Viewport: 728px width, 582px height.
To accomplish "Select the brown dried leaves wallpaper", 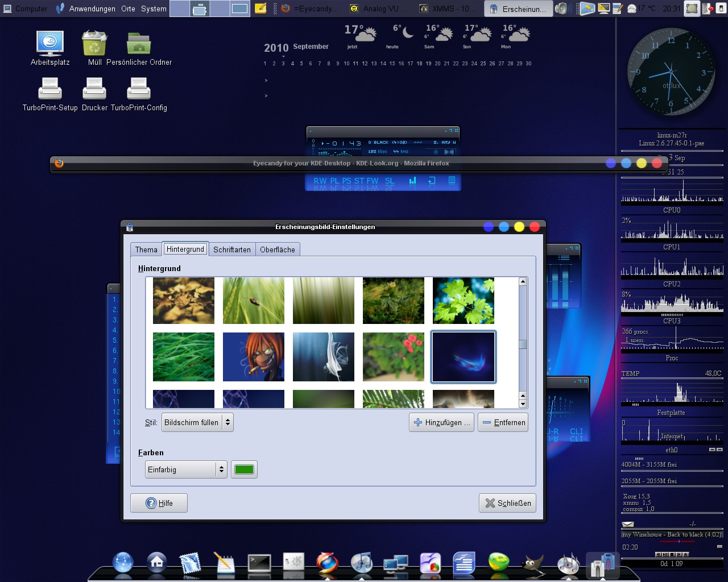I will (184, 301).
